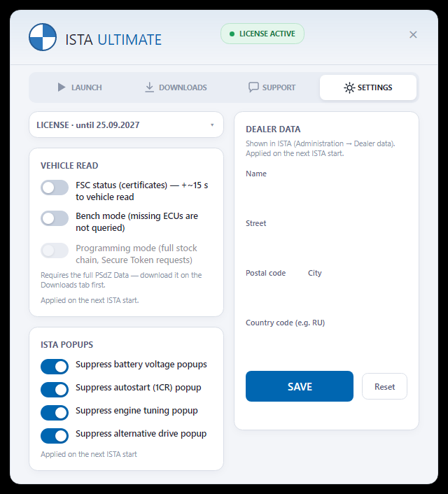Disable Suppress alternative drive popup

pyautogui.click(x=55, y=436)
